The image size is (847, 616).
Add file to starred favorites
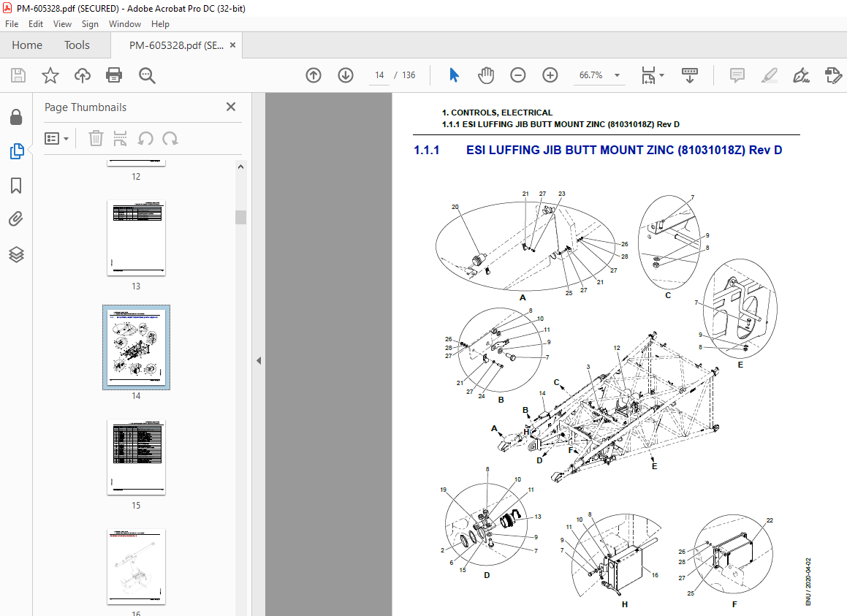[x=50, y=75]
